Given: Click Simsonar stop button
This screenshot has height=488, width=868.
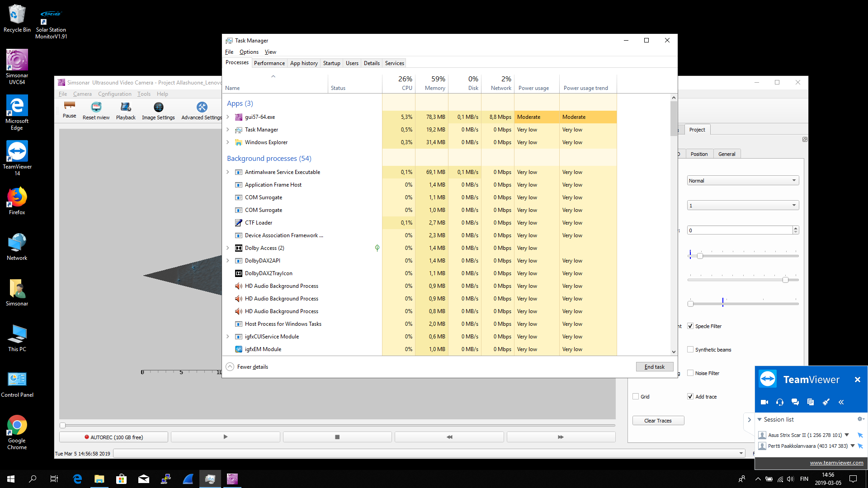Looking at the screenshot, I should (x=337, y=437).
